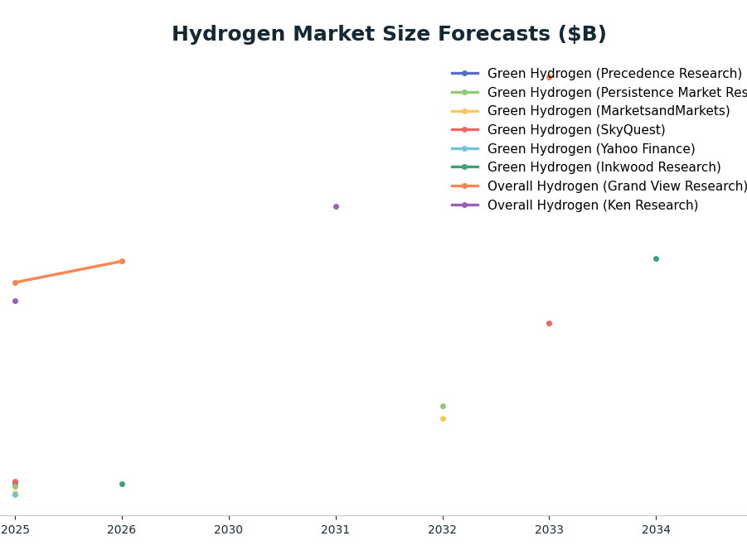The height and width of the screenshot is (560, 747).
Task: Click the orange data point at 2033 behind the legend
Action: coord(550,78)
